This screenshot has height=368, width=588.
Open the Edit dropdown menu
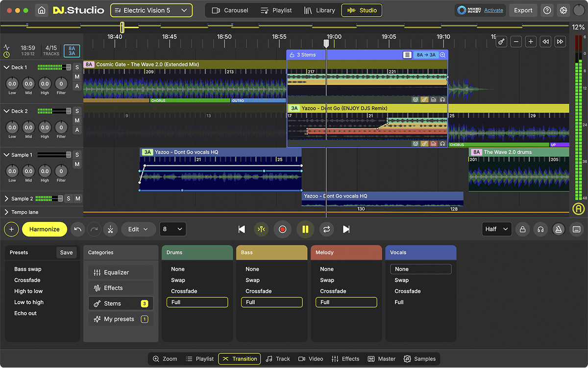click(138, 229)
